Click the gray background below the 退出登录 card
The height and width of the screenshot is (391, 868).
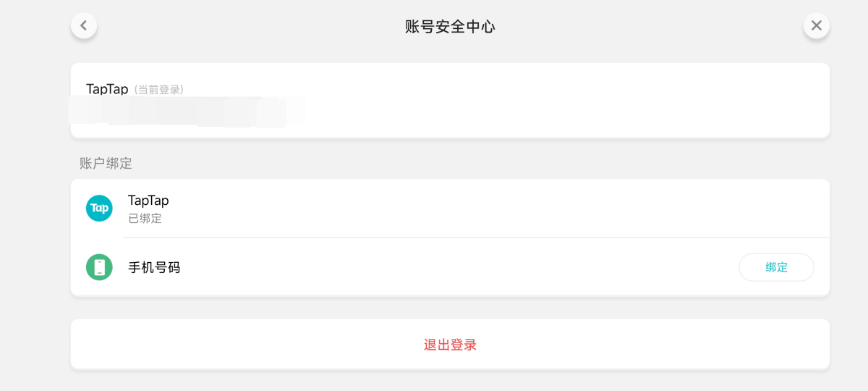click(x=450, y=381)
